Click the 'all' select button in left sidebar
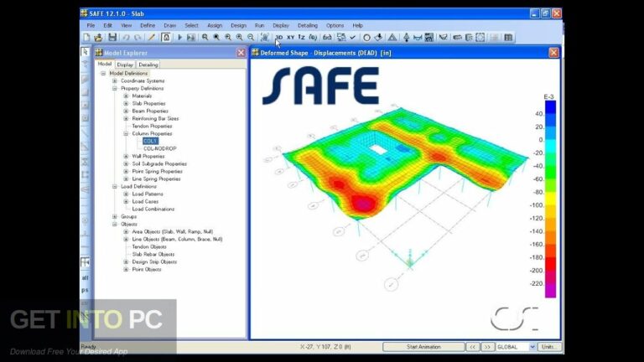The width and height of the screenshot is (644, 362). coord(85,278)
